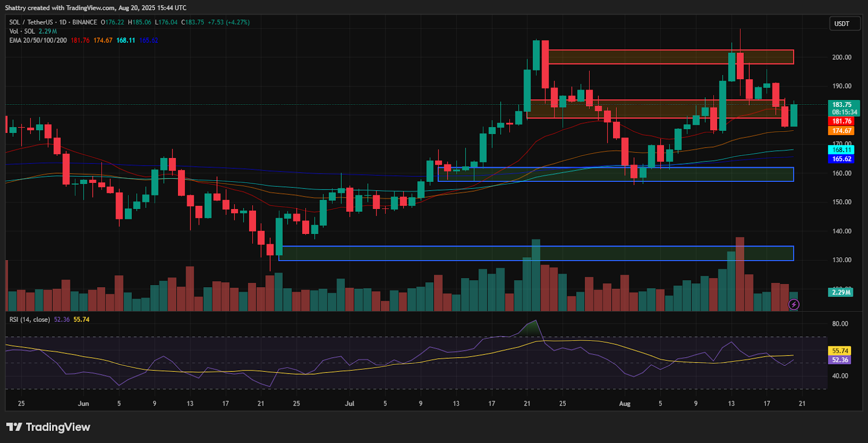
Task: Click the red 181.76 EMA price label
Action: pyautogui.click(x=841, y=122)
